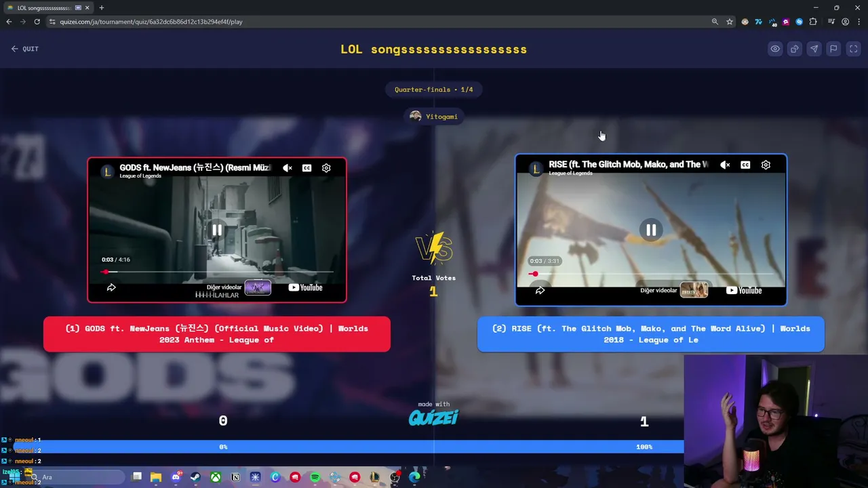Toggle the eye visibility icon in quiz header
This screenshot has height=488, width=868.
(775, 49)
